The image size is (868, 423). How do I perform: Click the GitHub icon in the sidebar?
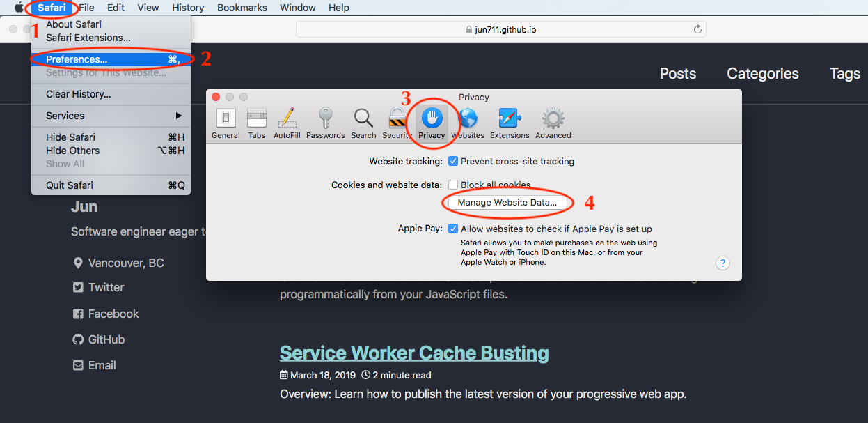78,340
